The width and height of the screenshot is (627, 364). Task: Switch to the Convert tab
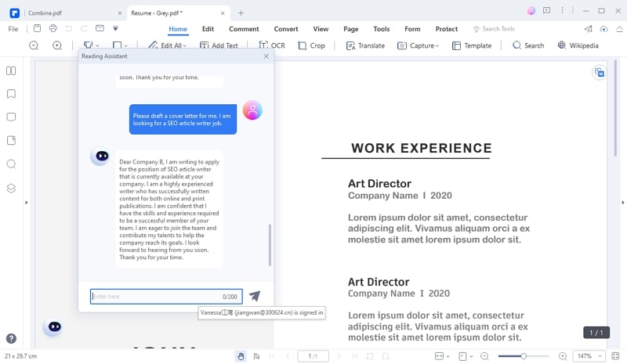point(286,29)
